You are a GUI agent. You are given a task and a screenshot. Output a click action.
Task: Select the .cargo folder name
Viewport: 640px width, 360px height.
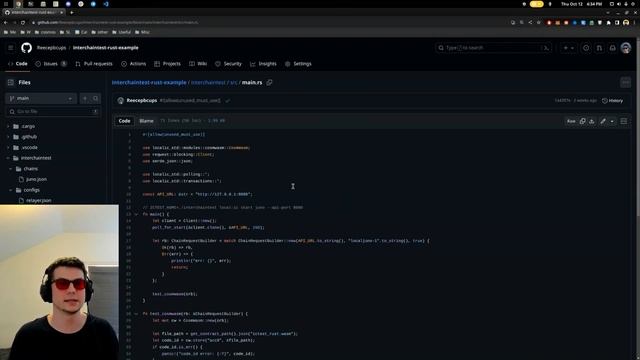tap(28, 127)
